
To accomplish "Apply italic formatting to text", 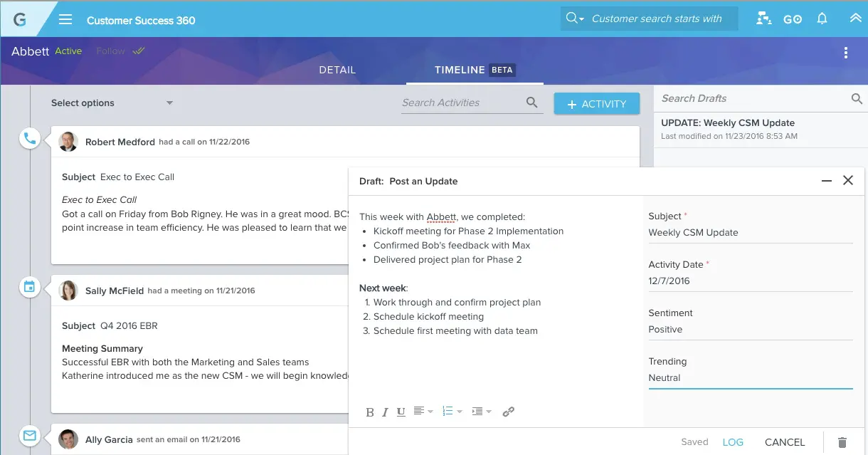I will click(386, 412).
